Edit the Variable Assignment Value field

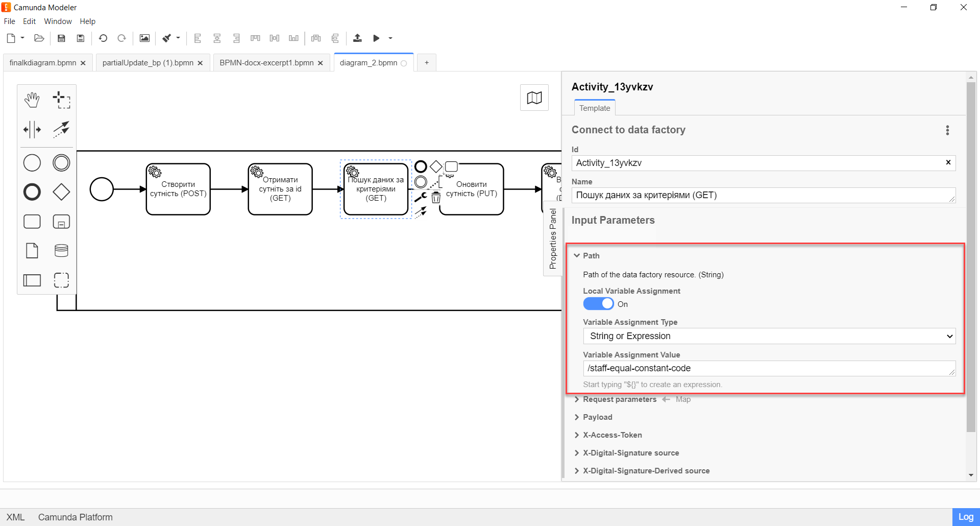769,368
